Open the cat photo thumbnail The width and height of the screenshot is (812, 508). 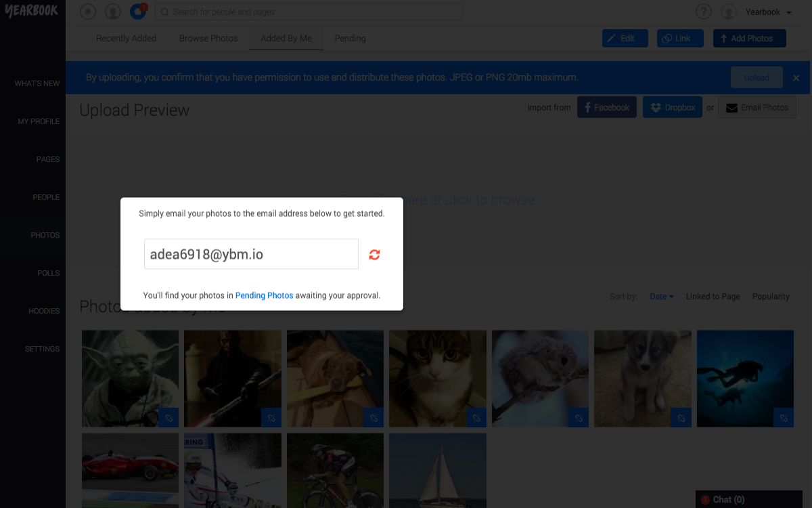[438, 379]
